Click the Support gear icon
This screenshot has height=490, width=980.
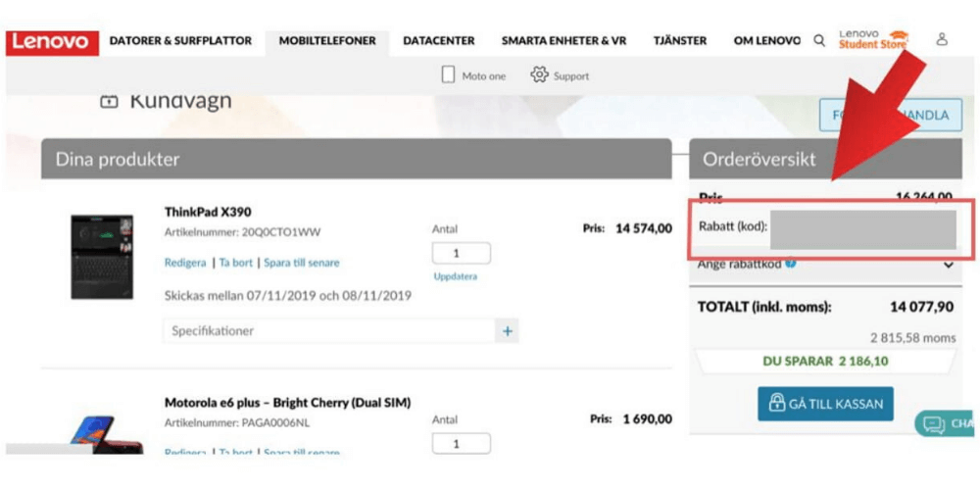[539, 75]
